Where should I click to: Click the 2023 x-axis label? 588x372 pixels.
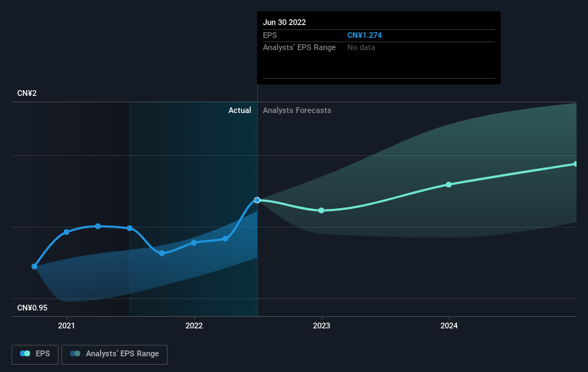click(321, 326)
